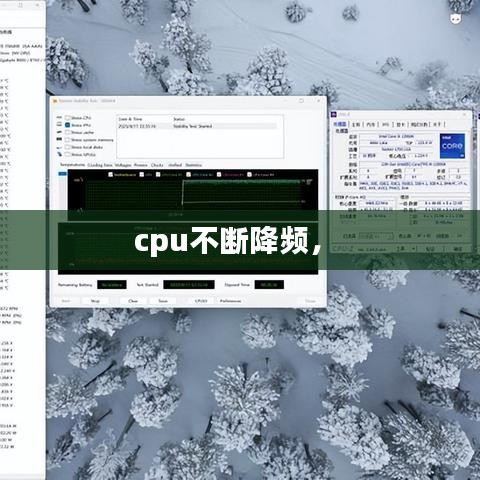
Task: Uncheck the Stress FPU checkbox
Action: point(67,125)
